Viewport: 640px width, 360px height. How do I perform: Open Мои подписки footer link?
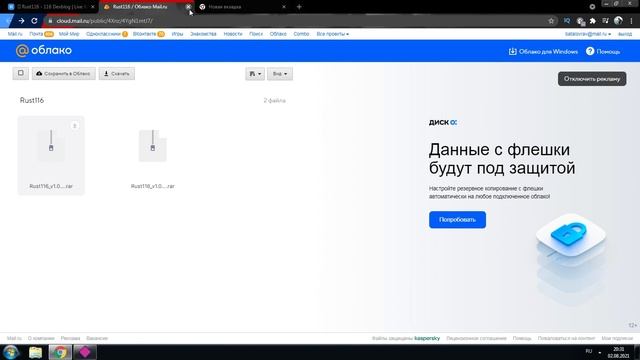point(617,338)
